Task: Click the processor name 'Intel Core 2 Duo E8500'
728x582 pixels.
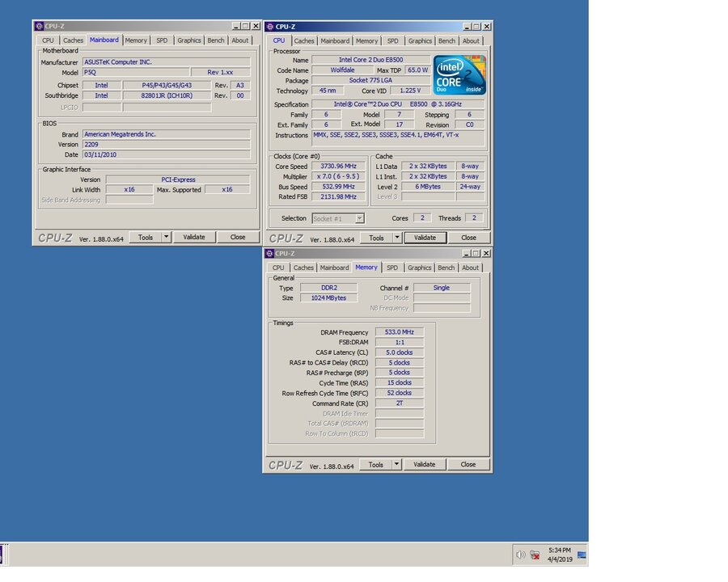Action: [371, 59]
